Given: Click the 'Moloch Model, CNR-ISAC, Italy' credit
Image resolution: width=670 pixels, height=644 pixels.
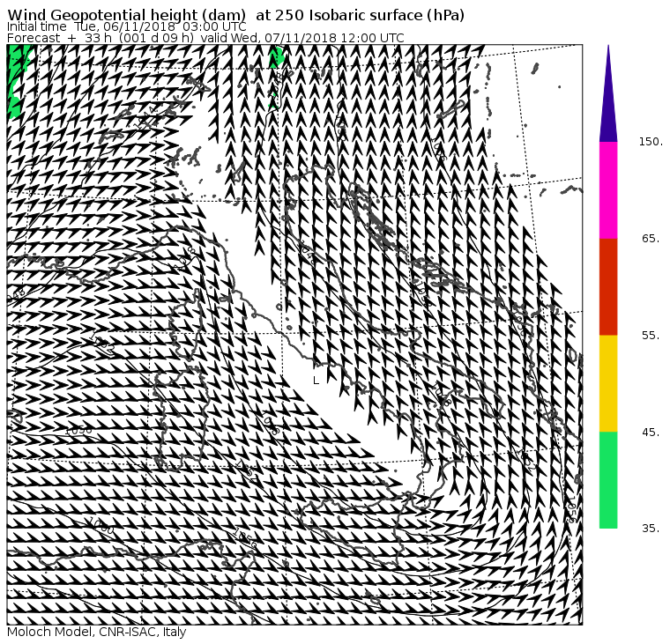Looking at the screenshot, I should pos(97,632).
